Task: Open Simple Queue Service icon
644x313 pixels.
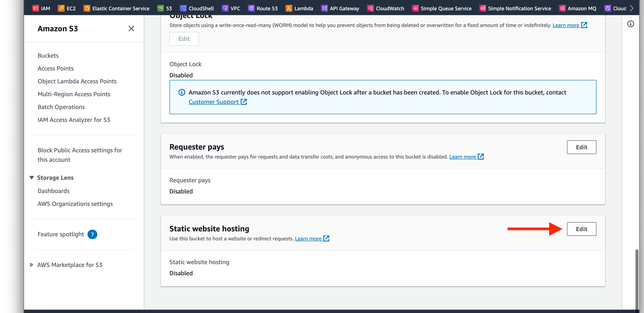Action: click(415, 8)
